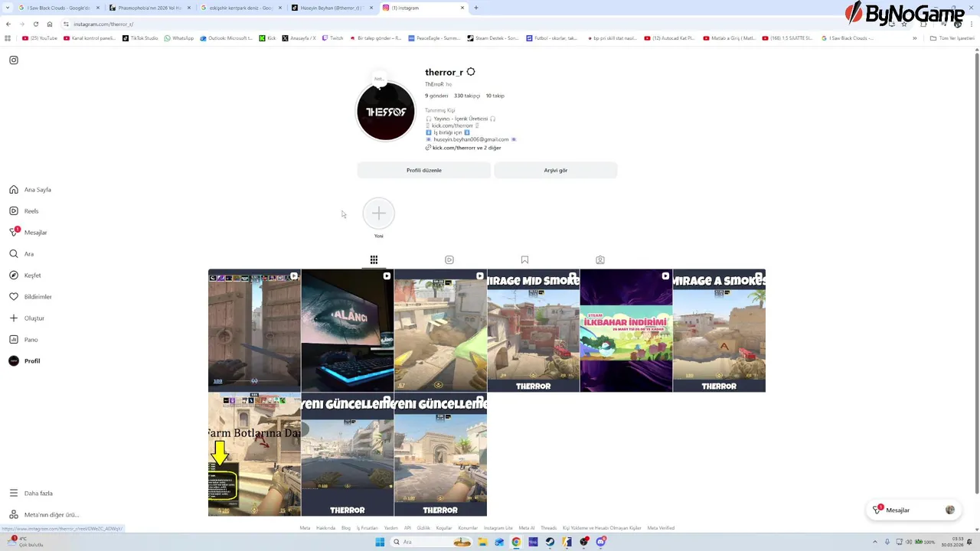Screen dimensions: 980x551
Task: Open Meta'nın diğer ürünleri menu
Action: (x=44, y=515)
